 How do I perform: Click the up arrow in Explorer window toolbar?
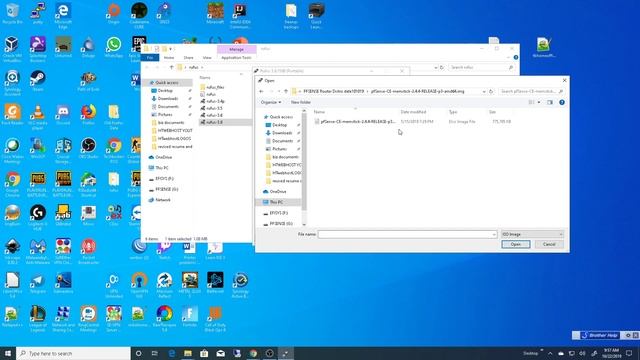pos(171,67)
